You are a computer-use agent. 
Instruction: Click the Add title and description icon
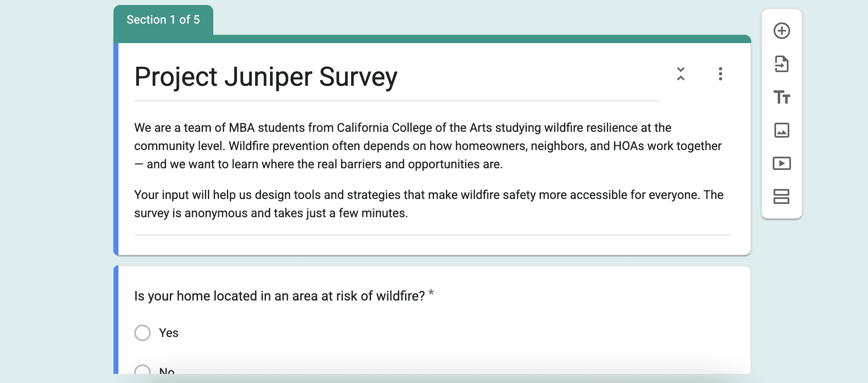pos(781,97)
